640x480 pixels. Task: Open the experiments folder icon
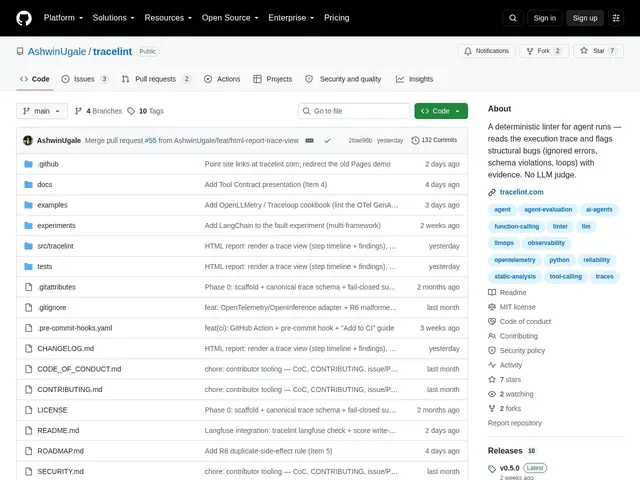[28, 225]
